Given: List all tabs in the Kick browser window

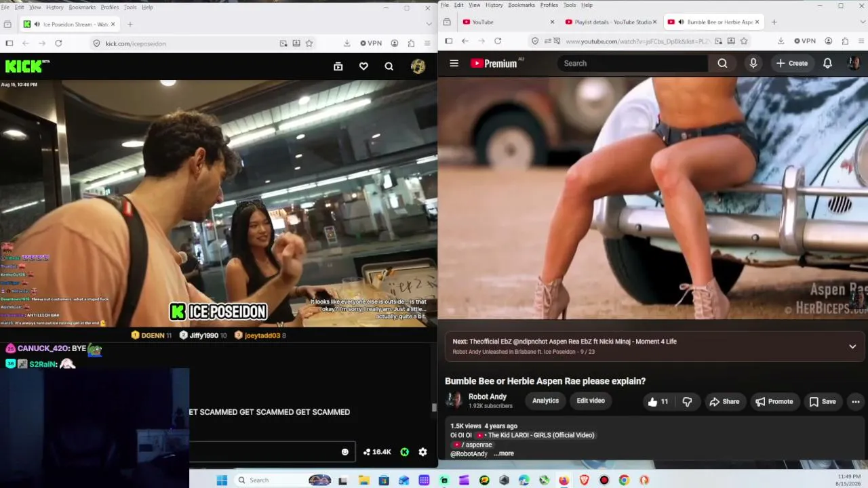Looking at the screenshot, I should tap(429, 24).
